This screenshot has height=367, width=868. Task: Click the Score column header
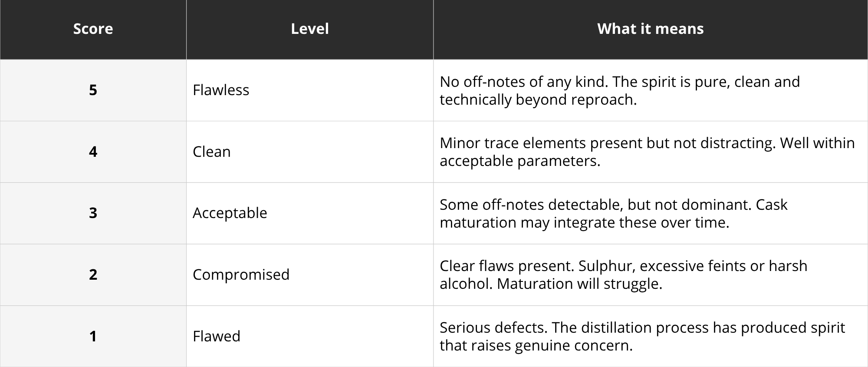tap(93, 29)
